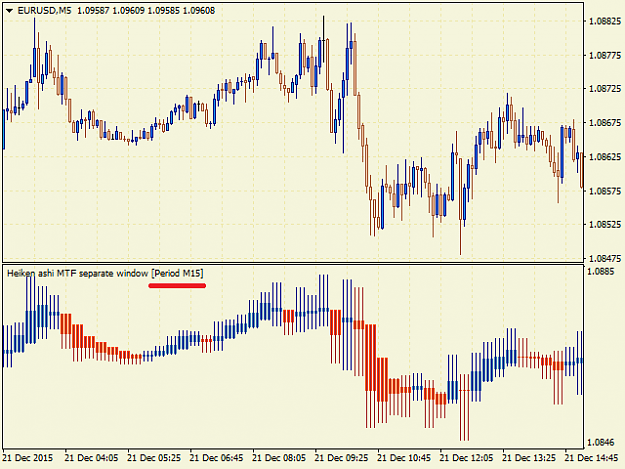
Task: Click the 21 Dec 12:05 time label
Action: click(466, 458)
